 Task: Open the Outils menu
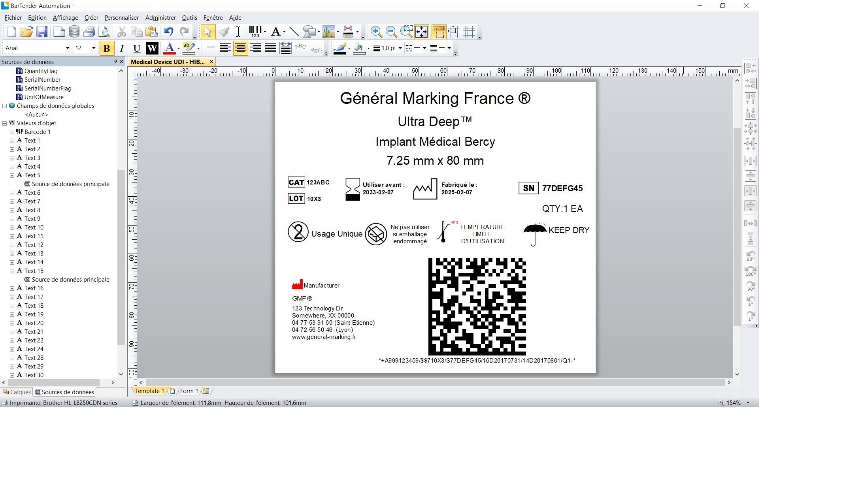[190, 18]
